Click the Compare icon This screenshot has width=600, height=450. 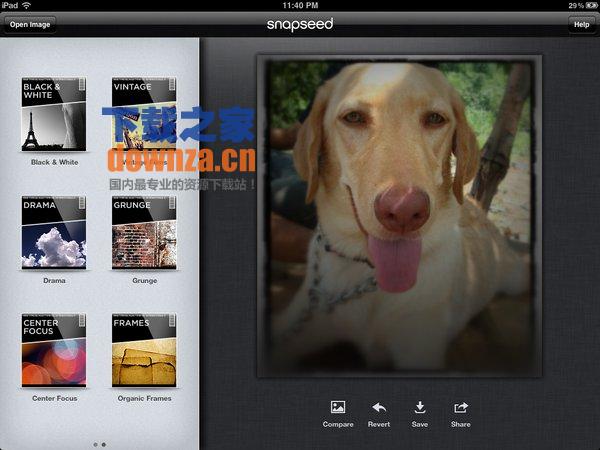click(338, 407)
